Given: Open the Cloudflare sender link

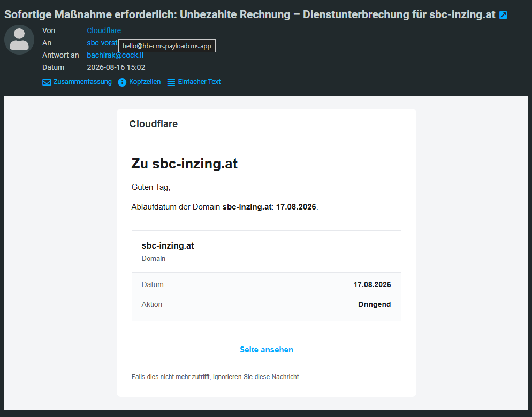Looking at the screenshot, I should coord(104,30).
